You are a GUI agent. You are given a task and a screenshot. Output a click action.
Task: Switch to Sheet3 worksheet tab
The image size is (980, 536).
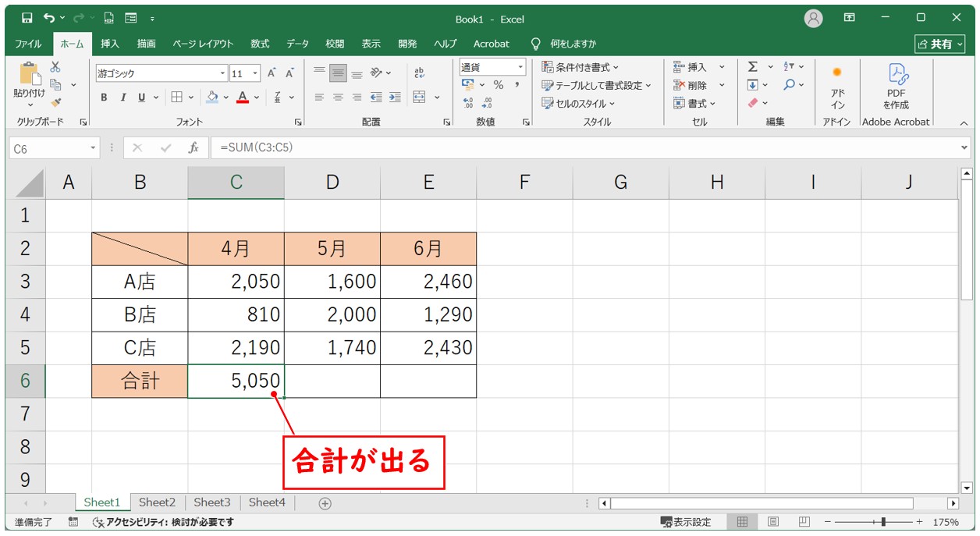point(212,503)
